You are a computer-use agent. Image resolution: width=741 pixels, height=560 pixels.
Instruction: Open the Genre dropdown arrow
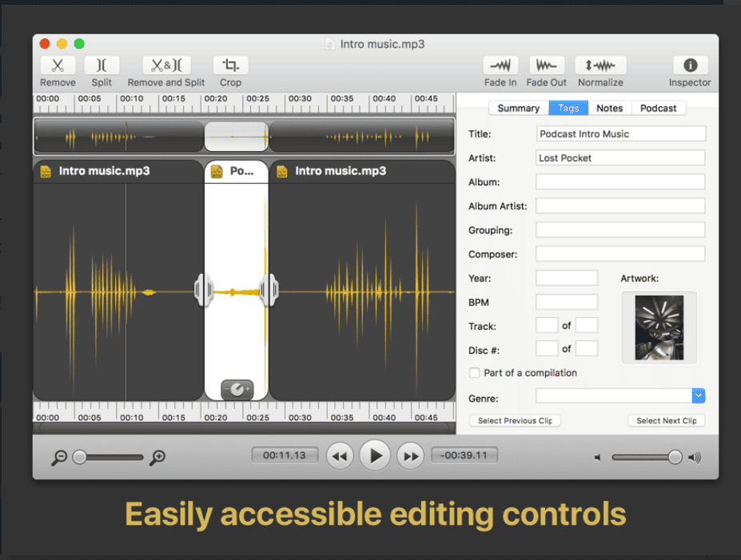(x=699, y=395)
